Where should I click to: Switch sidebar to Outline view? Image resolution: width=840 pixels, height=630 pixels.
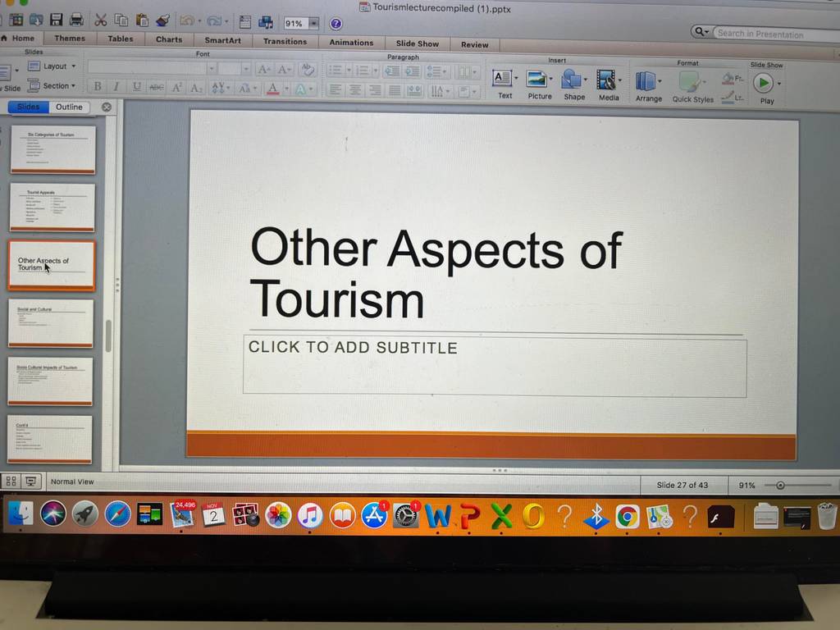(x=69, y=107)
